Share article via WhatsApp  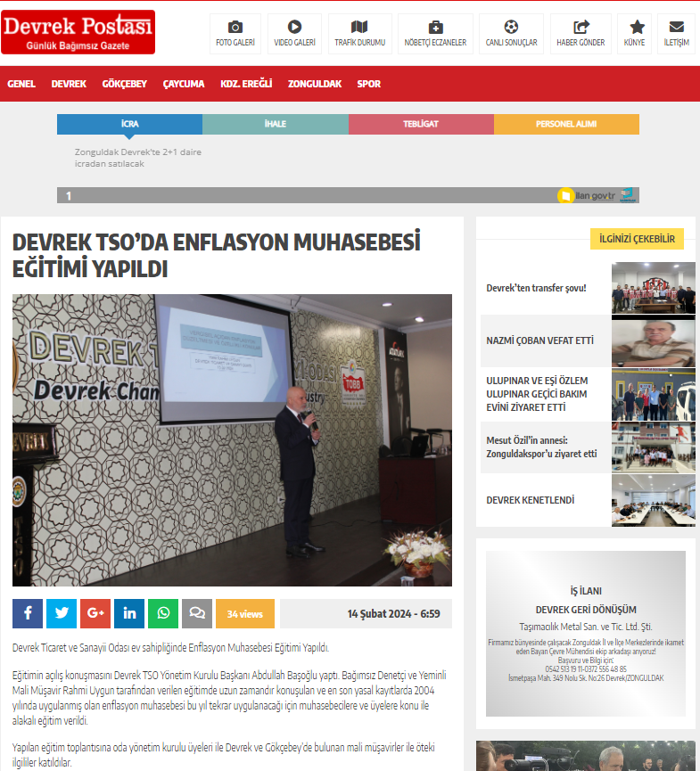(x=163, y=613)
